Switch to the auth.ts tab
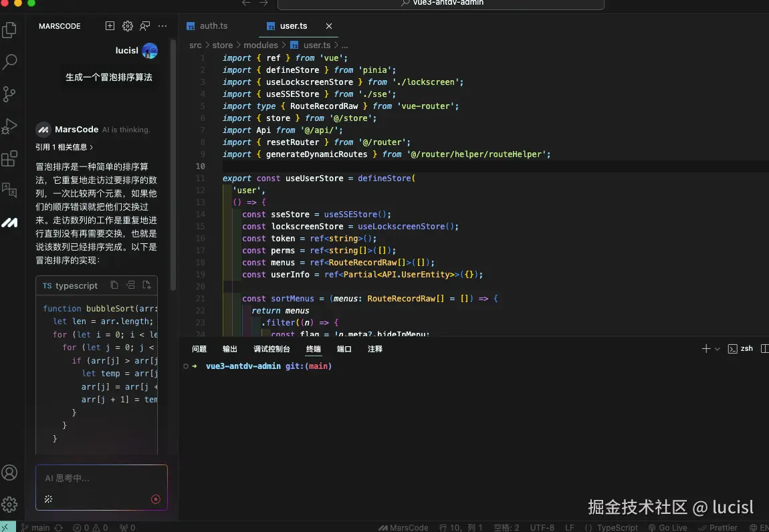769x532 pixels. [x=213, y=26]
